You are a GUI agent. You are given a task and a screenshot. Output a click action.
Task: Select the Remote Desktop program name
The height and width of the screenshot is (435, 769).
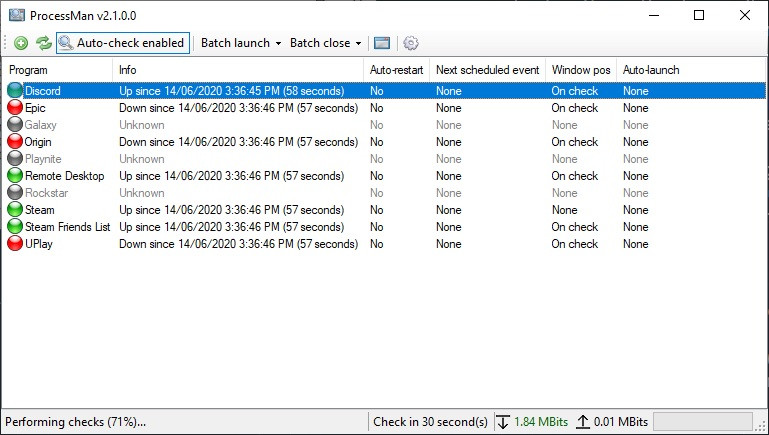point(65,176)
